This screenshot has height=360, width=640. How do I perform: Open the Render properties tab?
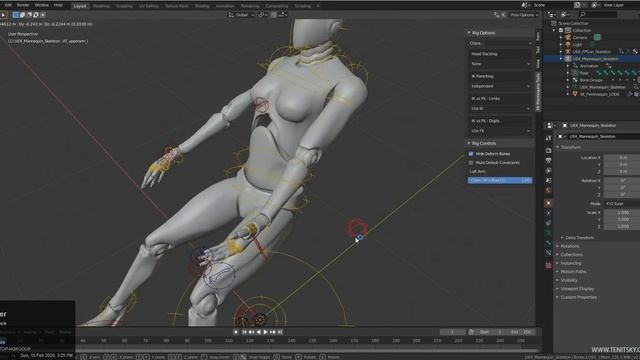[x=549, y=151]
